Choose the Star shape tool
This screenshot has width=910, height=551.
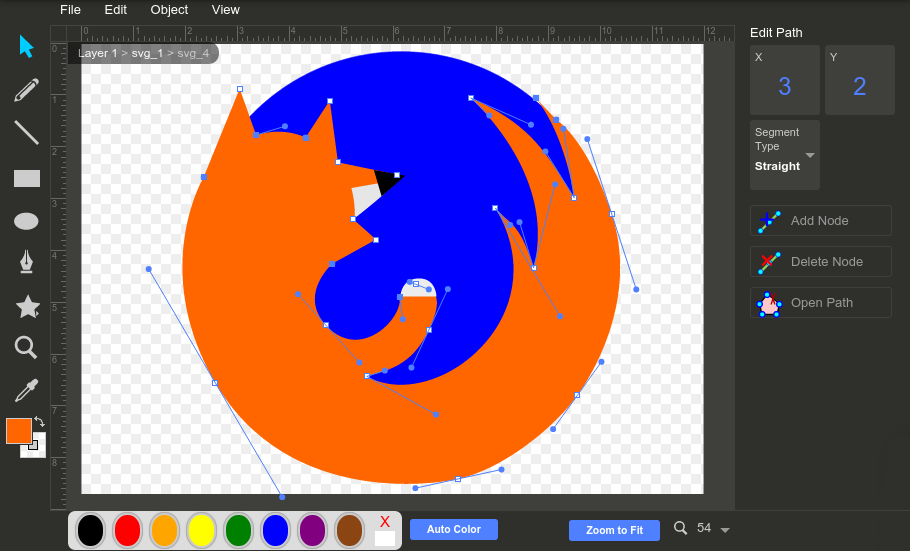point(27,306)
